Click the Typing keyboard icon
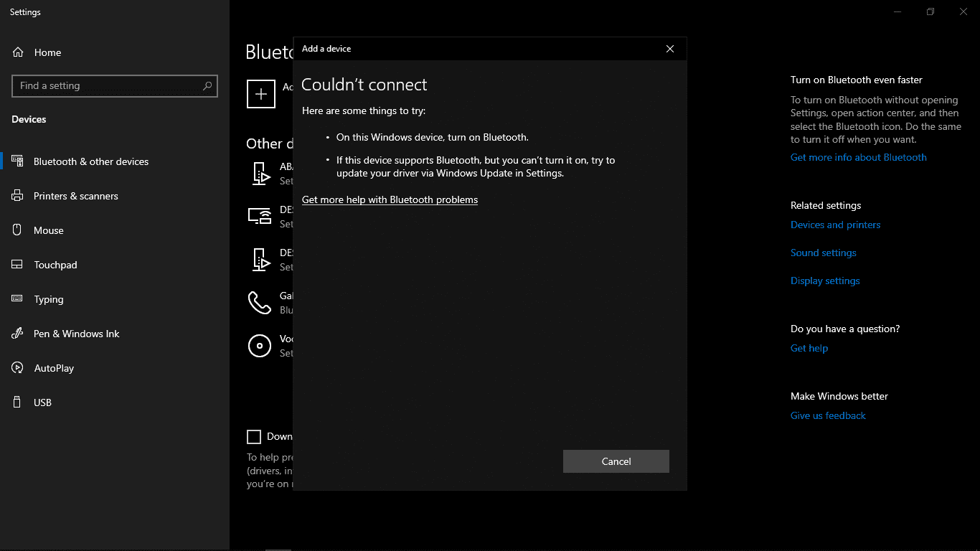The image size is (980, 551). [17, 299]
